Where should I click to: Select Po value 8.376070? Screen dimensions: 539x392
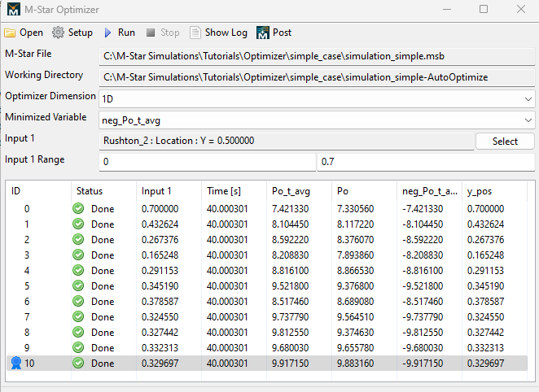(356, 240)
